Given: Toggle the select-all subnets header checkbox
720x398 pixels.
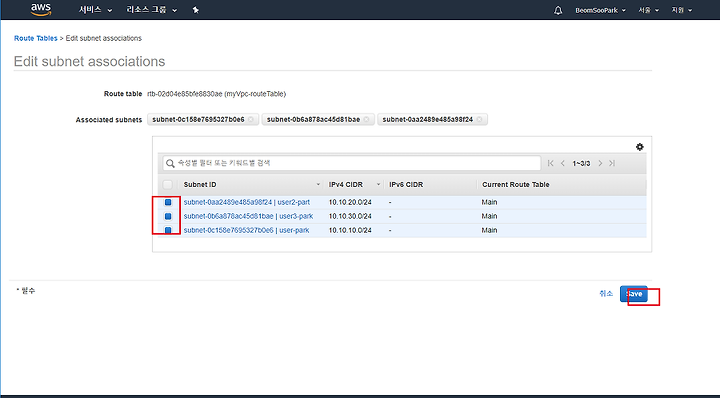Looking at the screenshot, I should (168, 185).
